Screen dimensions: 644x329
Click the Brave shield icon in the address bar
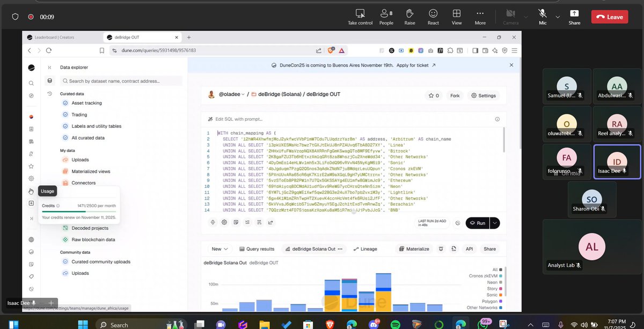point(330,50)
